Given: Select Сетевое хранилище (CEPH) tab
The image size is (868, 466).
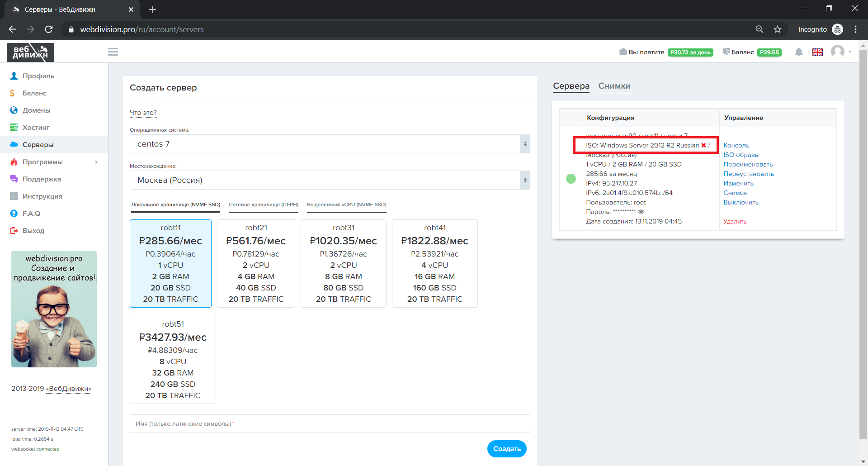Looking at the screenshot, I should tap(264, 204).
